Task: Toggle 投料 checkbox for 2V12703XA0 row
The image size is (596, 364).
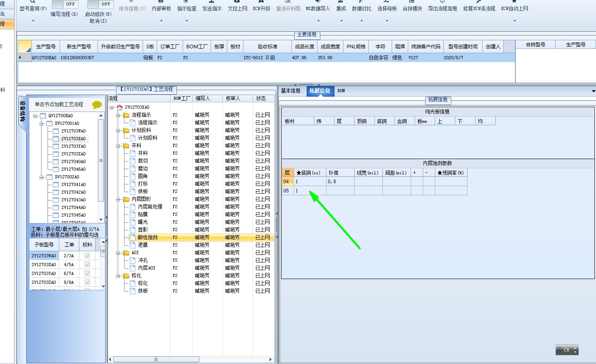Action: tap(87, 265)
